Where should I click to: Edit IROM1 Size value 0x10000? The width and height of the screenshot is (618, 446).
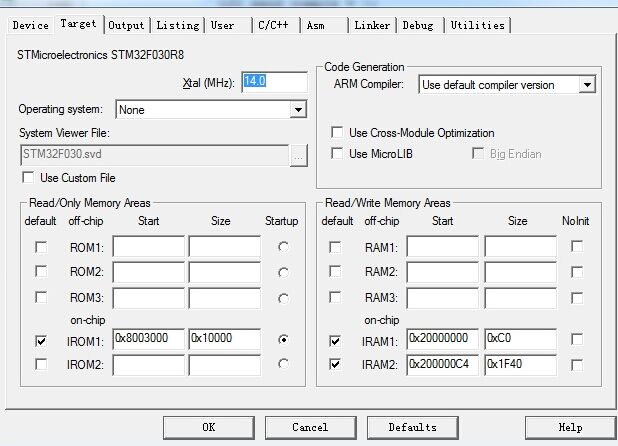coord(224,339)
